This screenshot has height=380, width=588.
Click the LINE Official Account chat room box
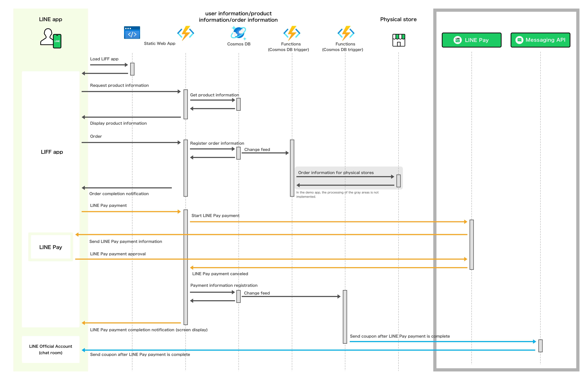coord(51,349)
